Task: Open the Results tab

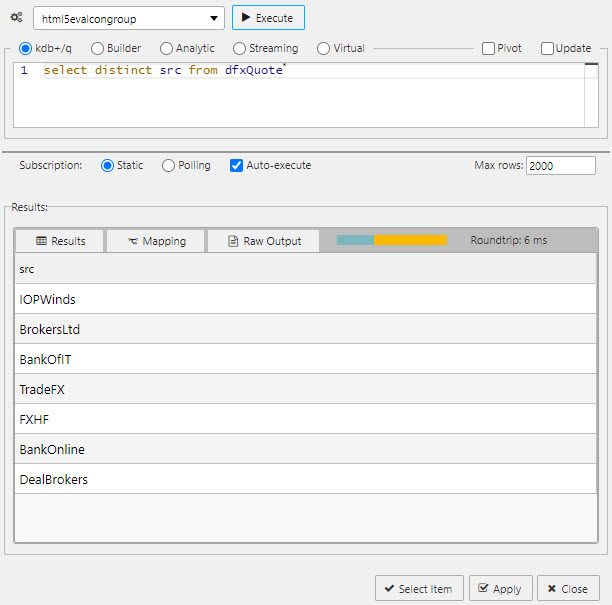Action: point(60,241)
